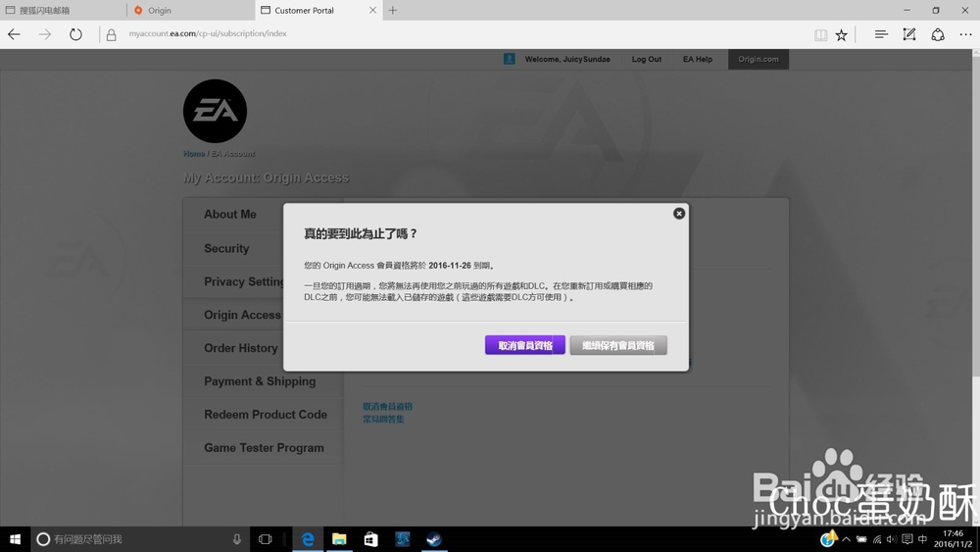The image size is (980, 552).
Task: Click the Cortana search box
Action: [x=139, y=539]
